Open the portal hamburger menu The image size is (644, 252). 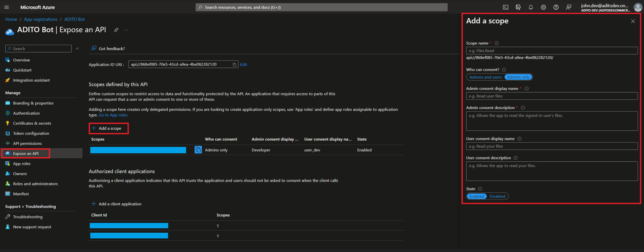coord(7,7)
